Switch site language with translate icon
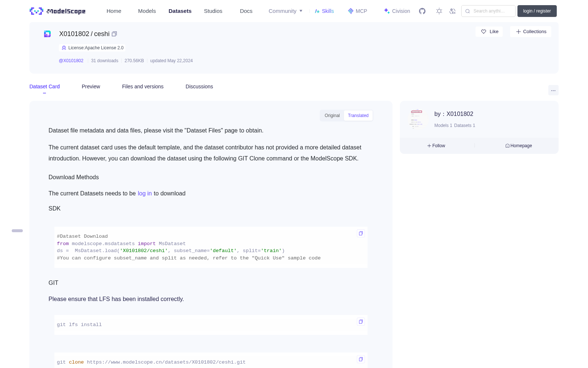The image size is (588, 368). coord(452,11)
